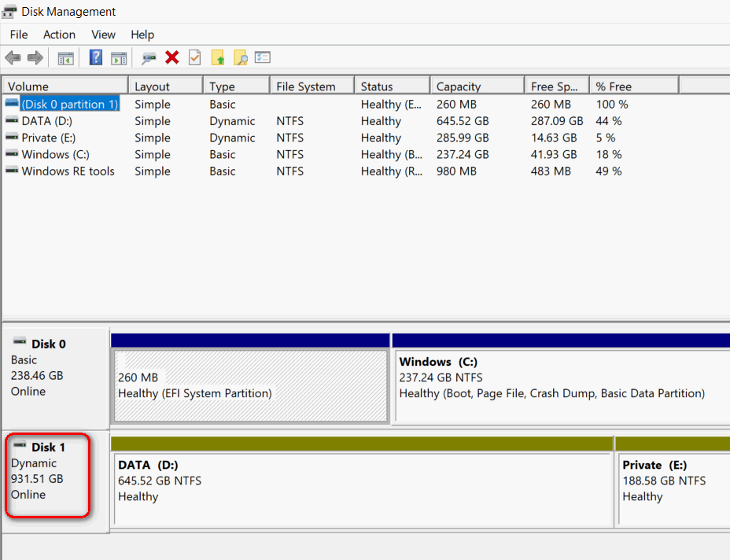Click the drive icon beside Private (E:)

tap(12, 138)
